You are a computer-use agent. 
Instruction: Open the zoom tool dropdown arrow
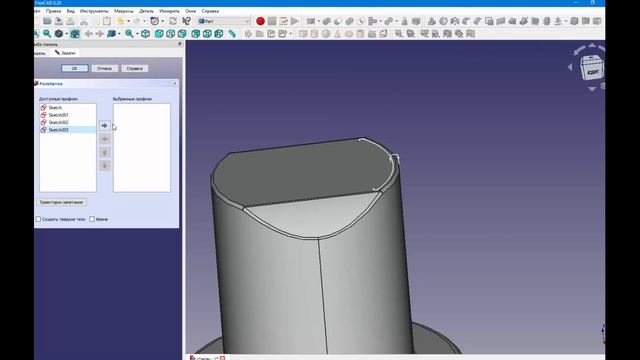(137, 34)
